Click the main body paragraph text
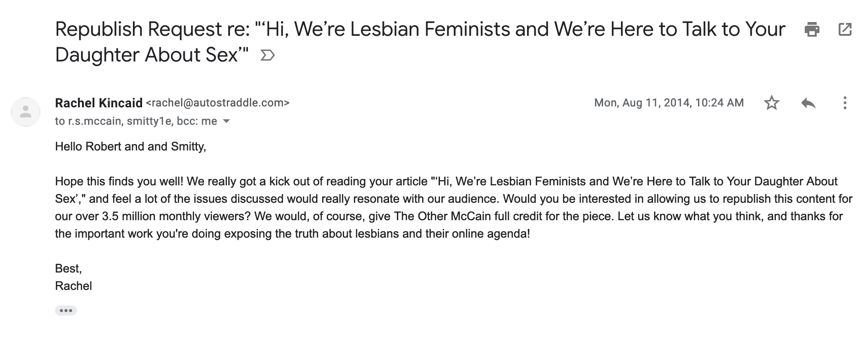 point(454,207)
